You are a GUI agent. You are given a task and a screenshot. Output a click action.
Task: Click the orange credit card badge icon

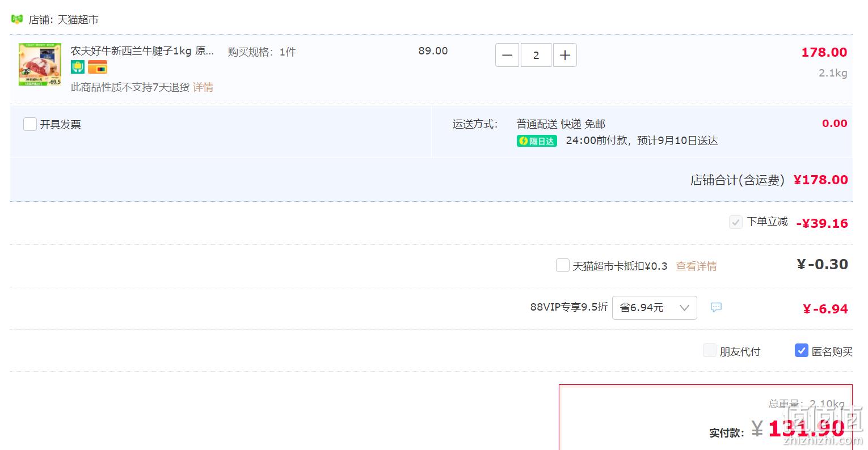[98, 67]
